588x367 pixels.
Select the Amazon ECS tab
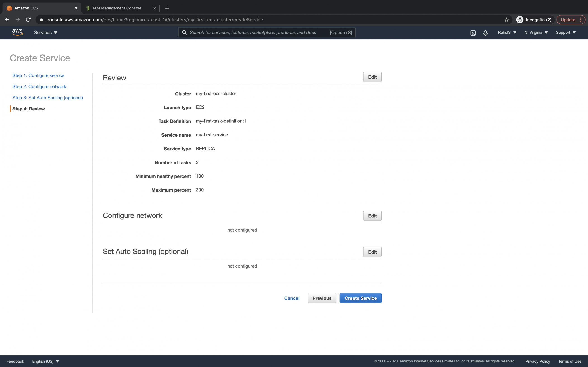coord(27,8)
